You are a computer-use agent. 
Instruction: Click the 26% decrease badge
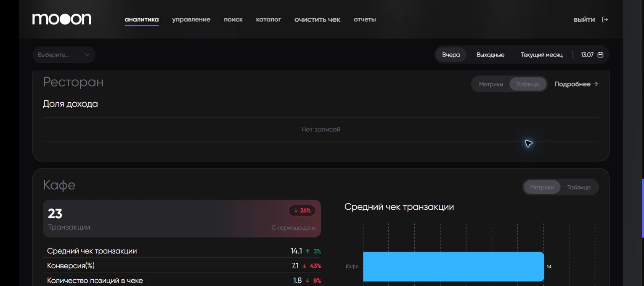pos(302,210)
